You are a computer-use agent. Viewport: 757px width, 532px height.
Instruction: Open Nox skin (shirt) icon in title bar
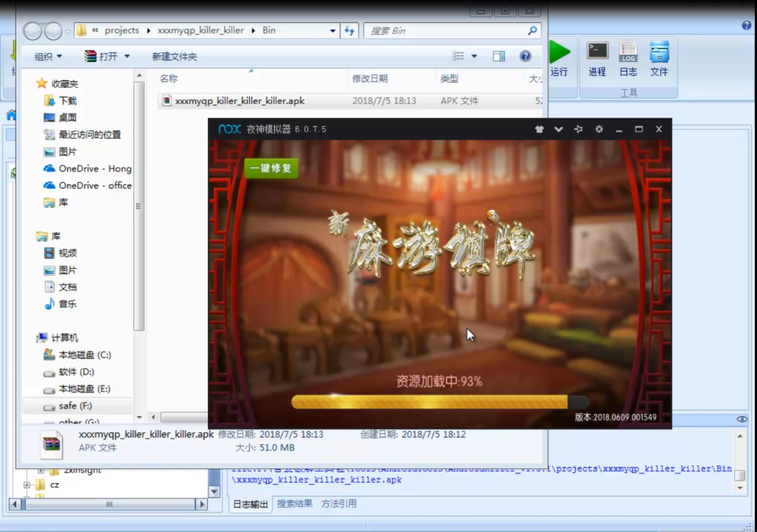539,129
